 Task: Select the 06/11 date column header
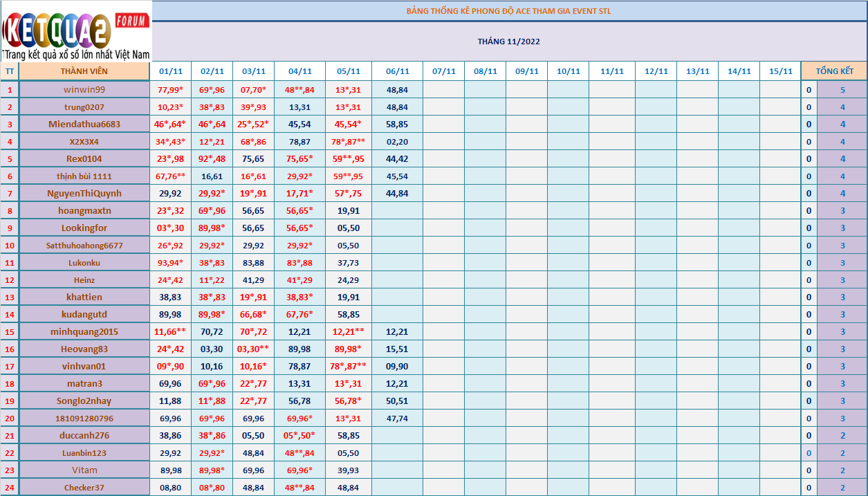click(x=397, y=71)
